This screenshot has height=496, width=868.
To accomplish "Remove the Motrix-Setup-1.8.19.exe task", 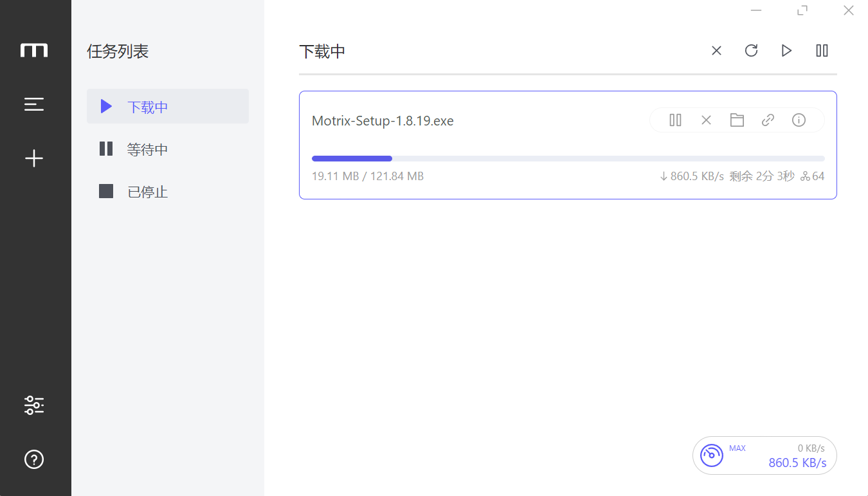I will click(x=706, y=120).
